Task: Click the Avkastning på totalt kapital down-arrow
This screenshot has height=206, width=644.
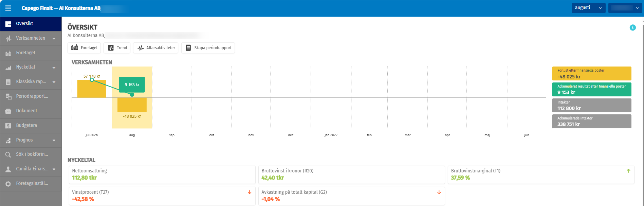Action: (x=439, y=192)
